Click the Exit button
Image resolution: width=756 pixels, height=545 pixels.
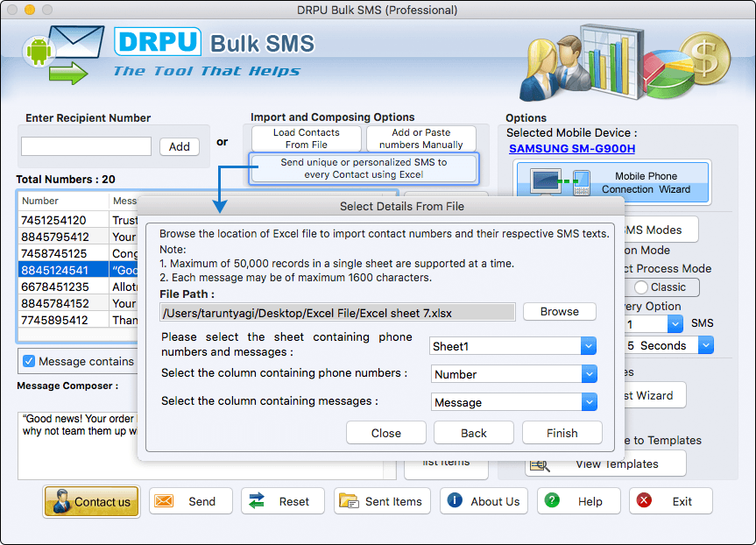pyautogui.click(x=671, y=501)
